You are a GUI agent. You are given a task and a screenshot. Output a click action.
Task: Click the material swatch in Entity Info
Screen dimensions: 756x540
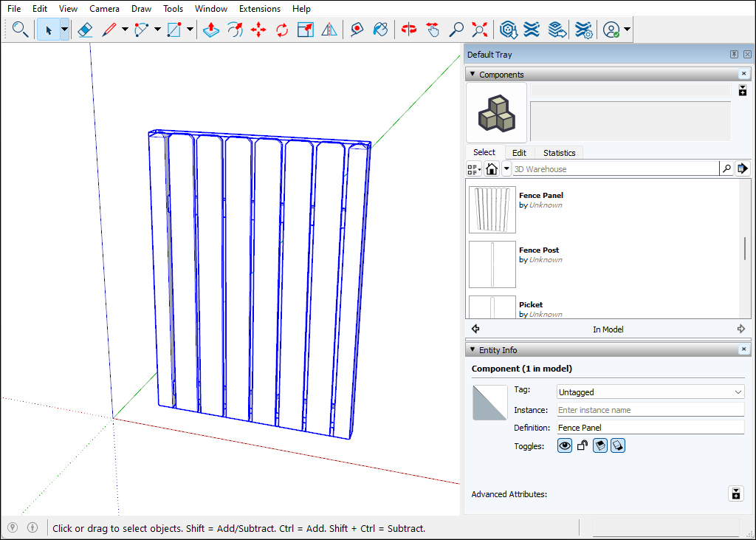point(490,403)
